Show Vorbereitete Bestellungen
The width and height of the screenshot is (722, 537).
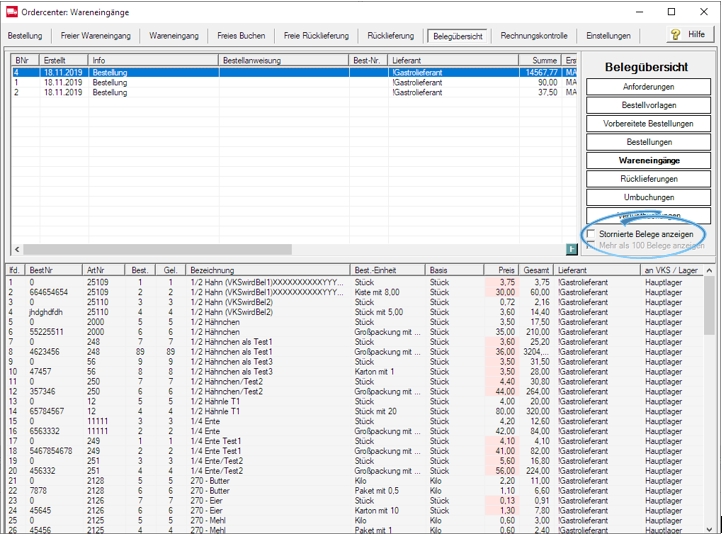pyautogui.click(x=648, y=123)
